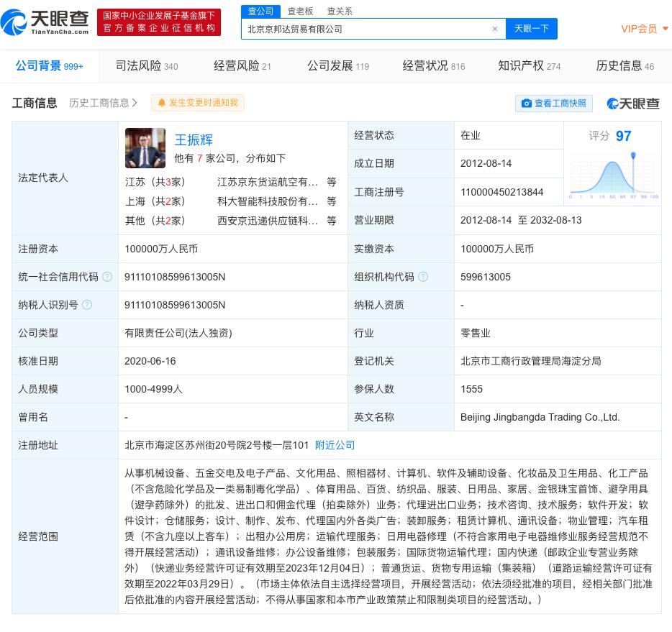Switch to 查关系 search tab
The image size is (672, 632).
(340, 11)
